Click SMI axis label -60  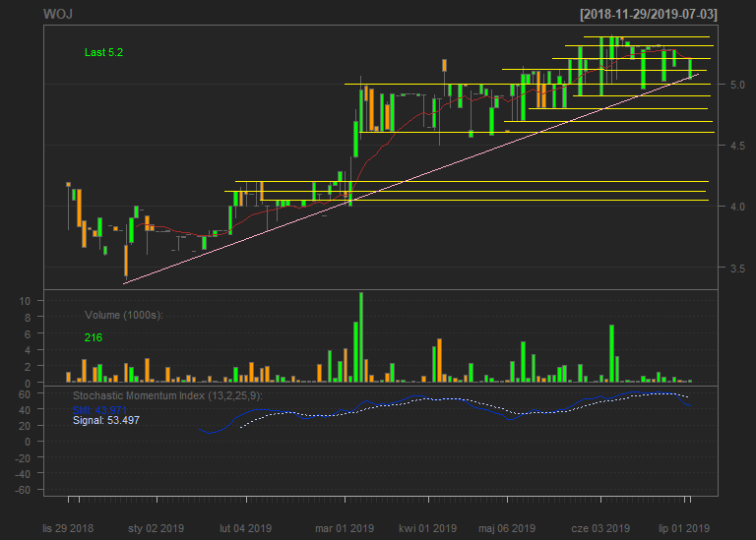pyautogui.click(x=23, y=490)
